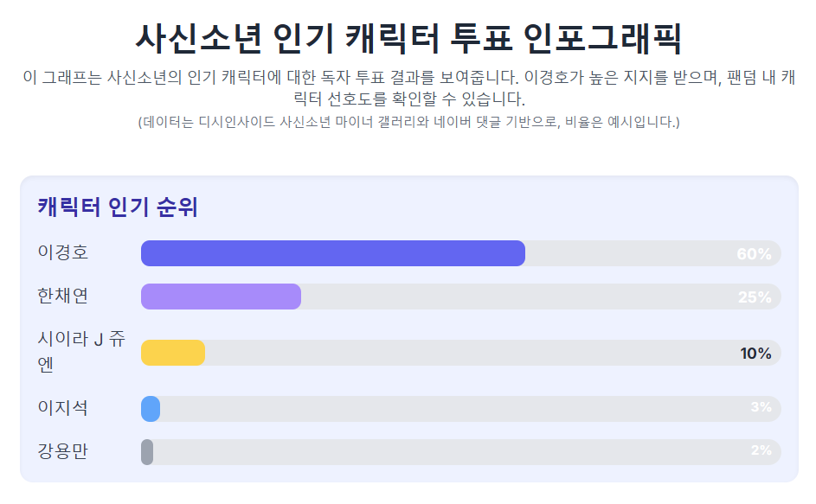Click the small gray bar for 강용만
The image size is (816, 504).
[147, 452]
